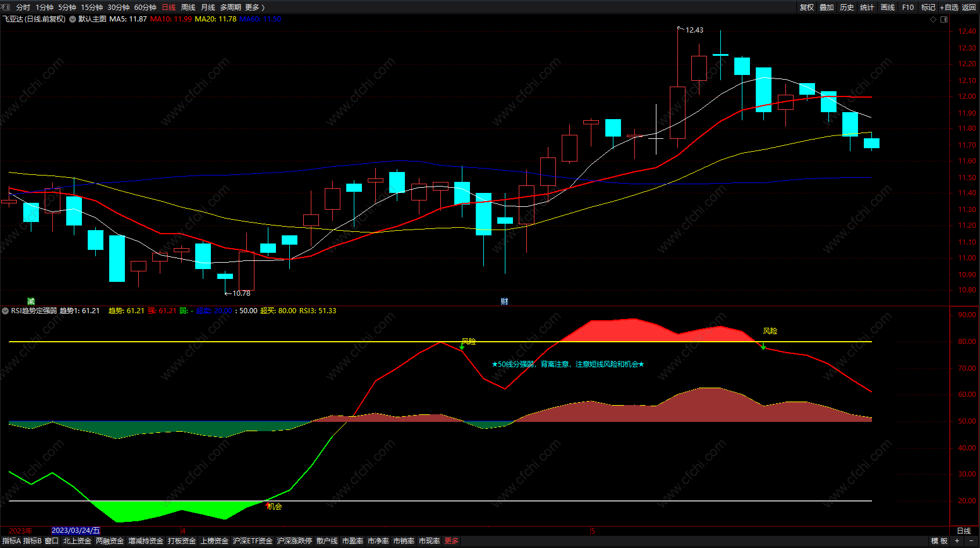The height and width of the screenshot is (548, 980).
Task: Click the 2023年 year marker on timeline
Action: point(20,531)
